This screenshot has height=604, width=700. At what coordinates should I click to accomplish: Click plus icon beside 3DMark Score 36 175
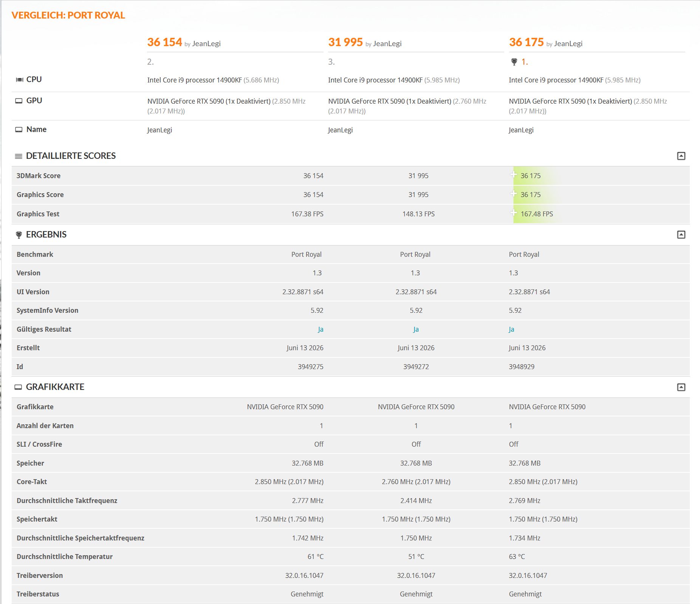click(x=514, y=174)
